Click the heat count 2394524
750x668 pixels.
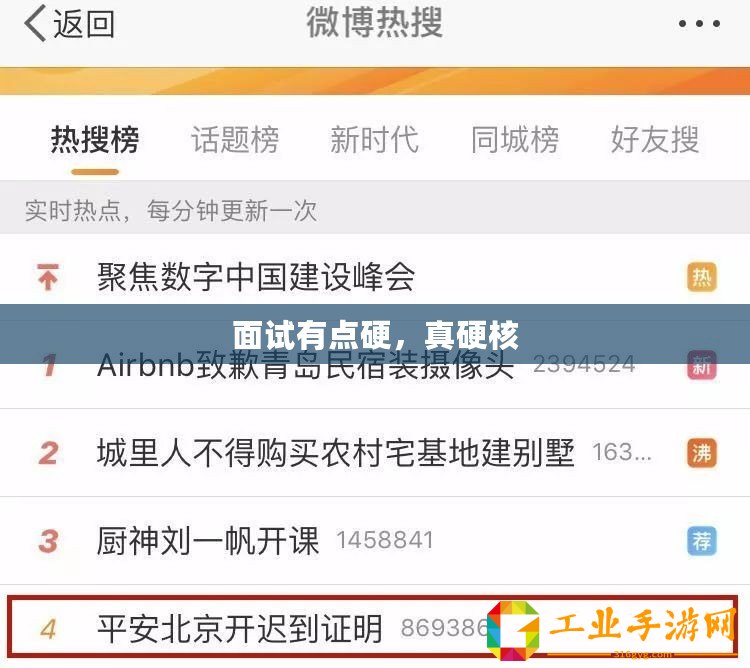click(584, 364)
